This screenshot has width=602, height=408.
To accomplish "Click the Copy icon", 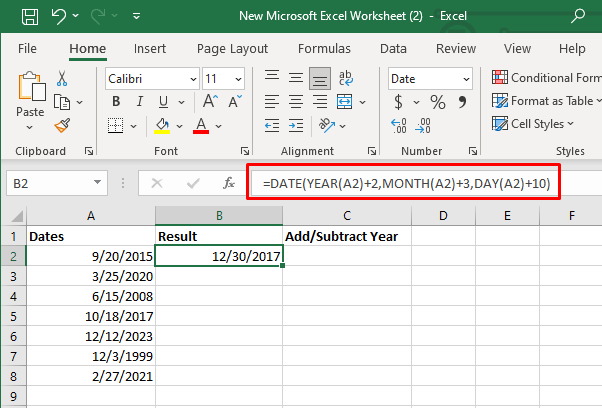I will coord(62,102).
